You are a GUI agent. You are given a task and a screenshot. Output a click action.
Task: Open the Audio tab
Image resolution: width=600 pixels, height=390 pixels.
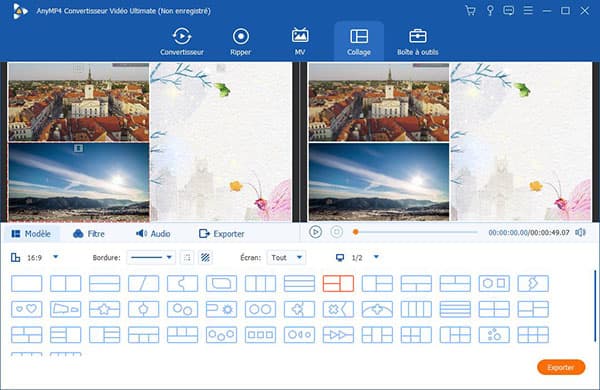tap(153, 234)
